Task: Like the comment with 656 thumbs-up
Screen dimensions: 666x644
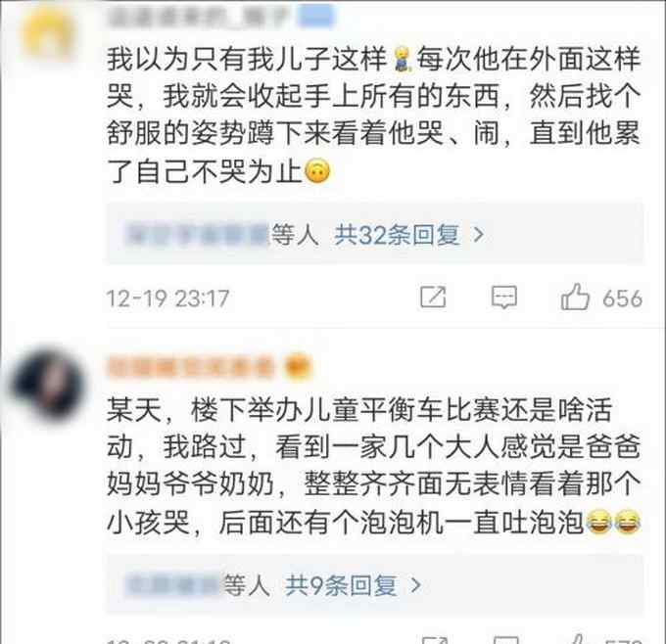Action: (575, 297)
